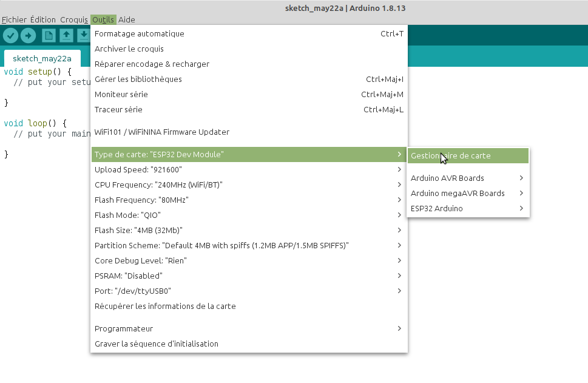Open the Édition menu
588x383 pixels.
point(43,19)
